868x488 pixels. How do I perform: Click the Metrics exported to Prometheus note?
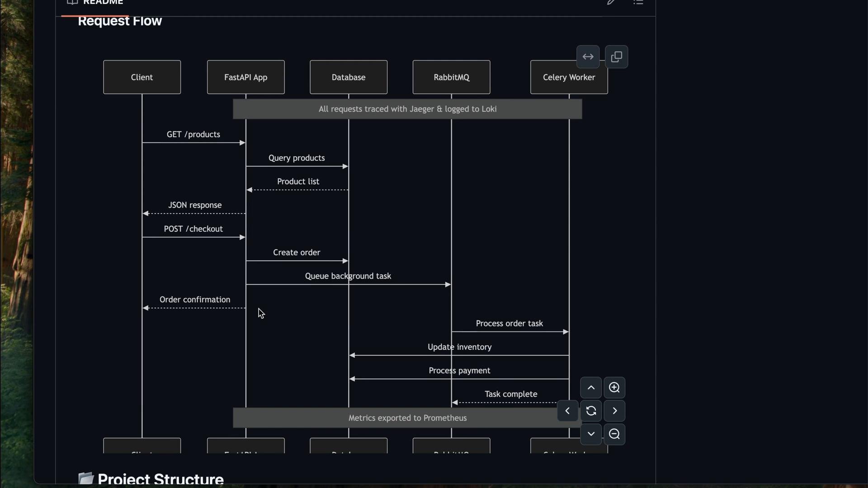(407, 418)
